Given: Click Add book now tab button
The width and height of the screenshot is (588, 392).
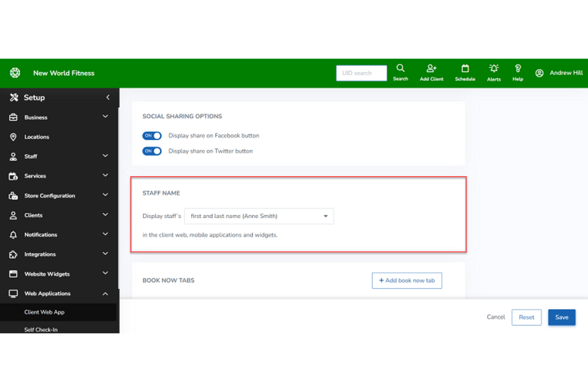Looking at the screenshot, I should 407,280.
